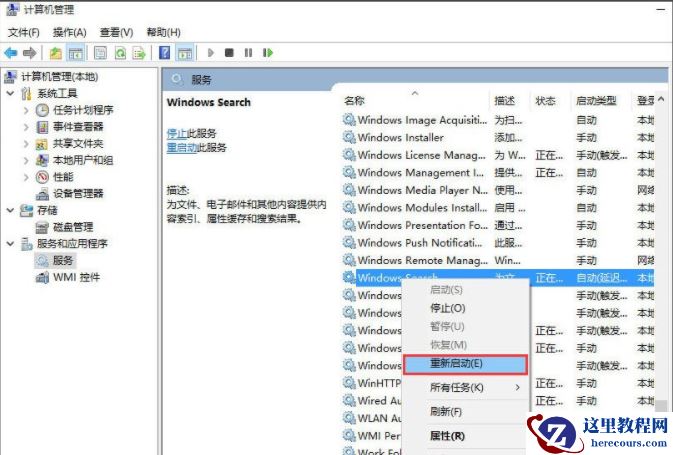The image size is (673, 455).
Task: Select Windows Management Instrumentation service row
Action: pyautogui.click(x=498, y=173)
